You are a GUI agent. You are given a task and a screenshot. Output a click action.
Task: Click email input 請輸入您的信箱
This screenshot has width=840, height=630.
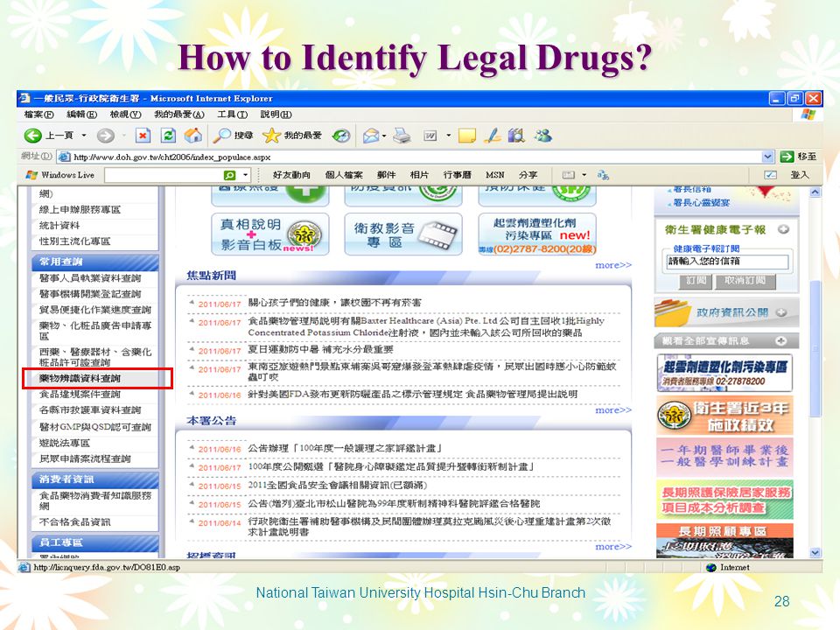pyautogui.click(x=727, y=262)
